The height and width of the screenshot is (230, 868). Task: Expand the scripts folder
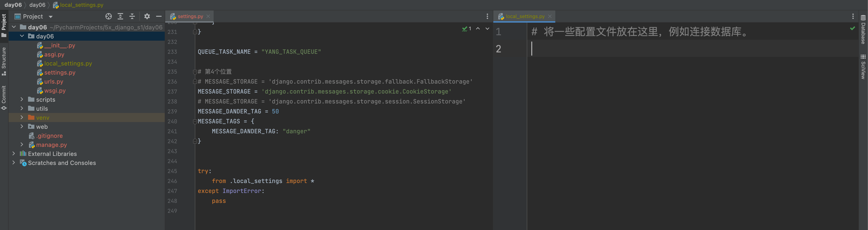[22, 99]
